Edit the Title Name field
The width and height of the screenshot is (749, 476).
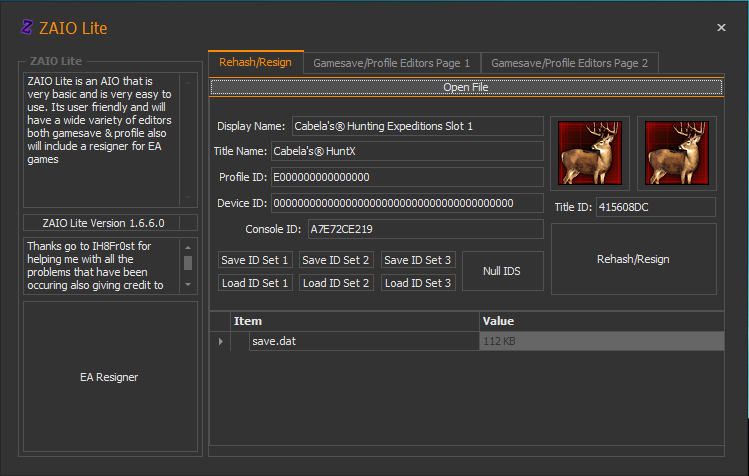point(407,151)
